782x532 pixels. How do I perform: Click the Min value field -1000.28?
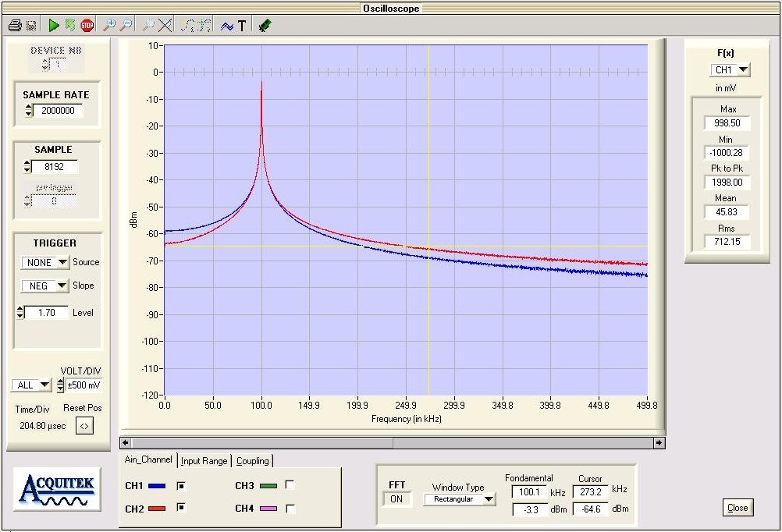(727, 153)
